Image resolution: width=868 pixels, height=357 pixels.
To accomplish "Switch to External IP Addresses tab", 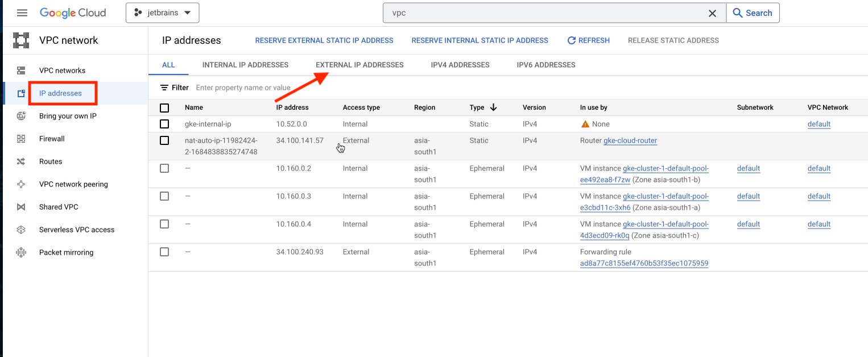I will [359, 65].
